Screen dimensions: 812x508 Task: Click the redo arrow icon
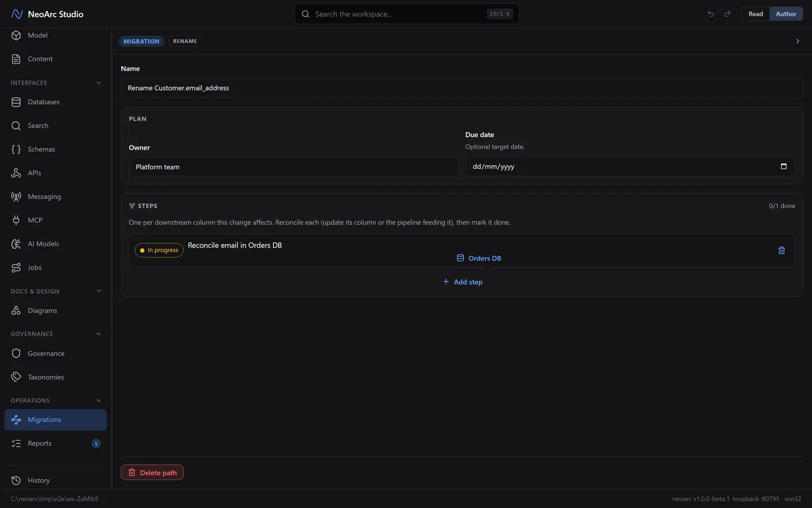pyautogui.click(x=727, y=14)
